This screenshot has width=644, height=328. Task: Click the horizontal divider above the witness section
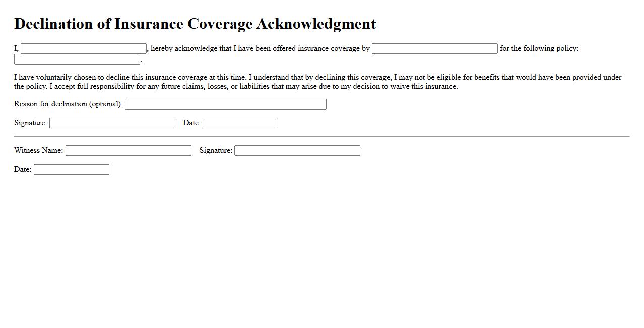click(x=321, y=136)
